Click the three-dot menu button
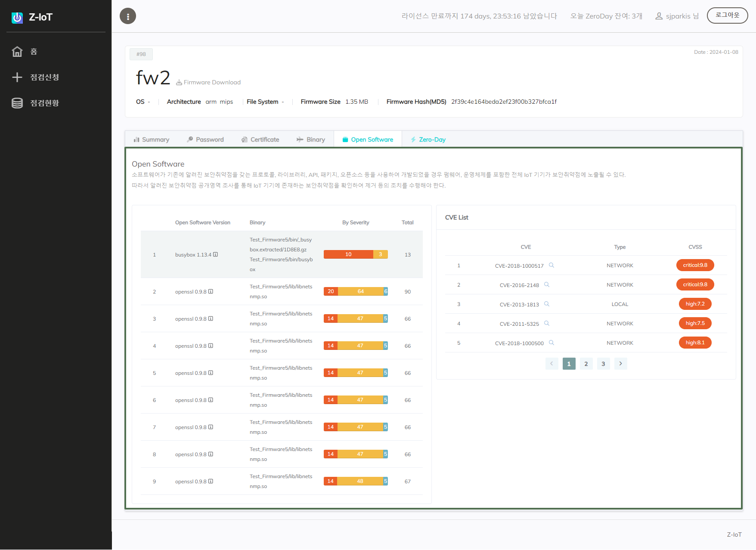 (128, 16)
